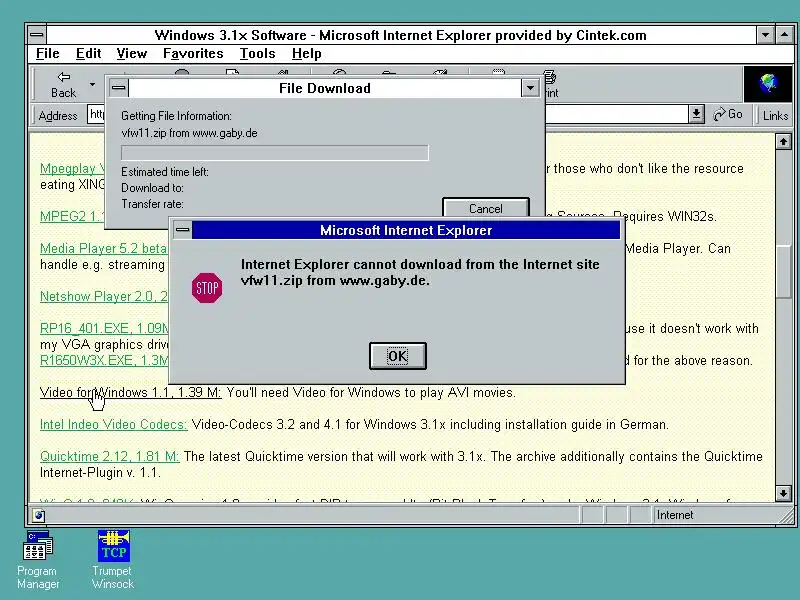Open the Favorites menu
Viewport: 800px width, 600px height.
193,54
